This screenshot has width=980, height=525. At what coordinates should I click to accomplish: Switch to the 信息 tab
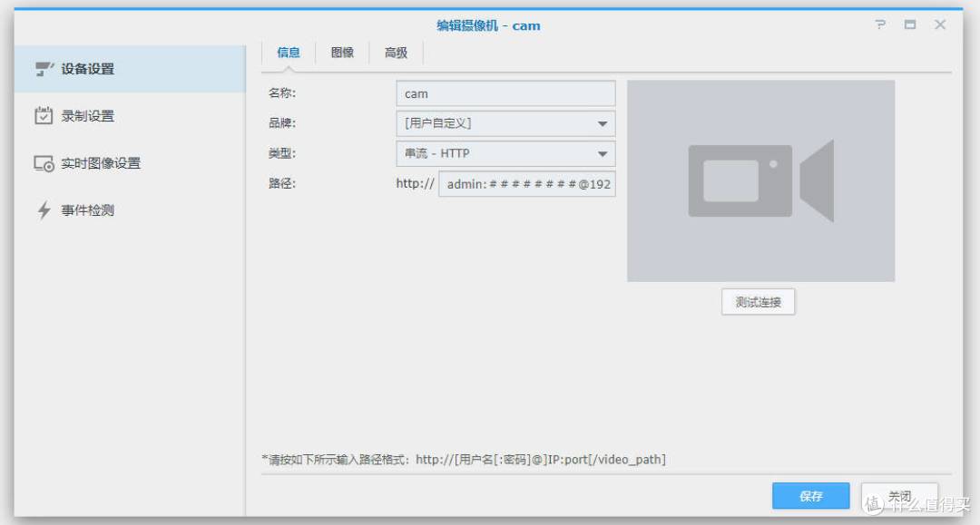coord(289,53)
